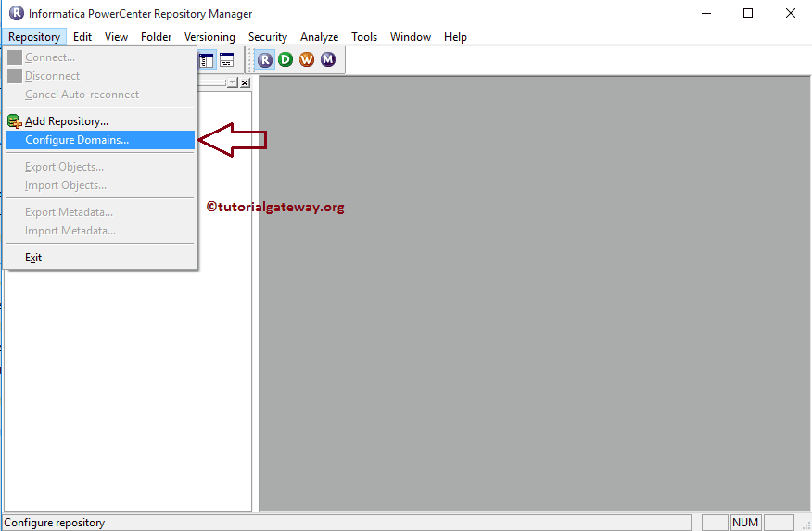Select Cancel Auto-reconnect menu entry

point(100,95)
